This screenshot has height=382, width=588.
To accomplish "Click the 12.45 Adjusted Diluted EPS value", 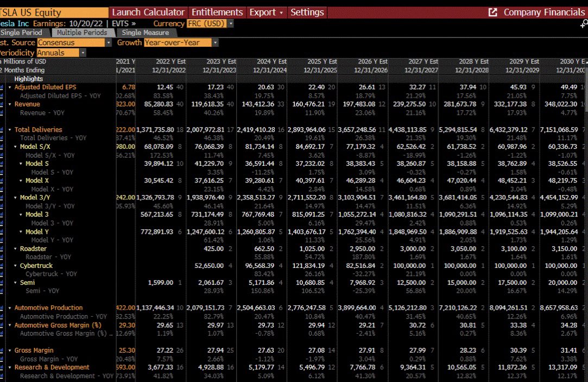I will 165,87.
